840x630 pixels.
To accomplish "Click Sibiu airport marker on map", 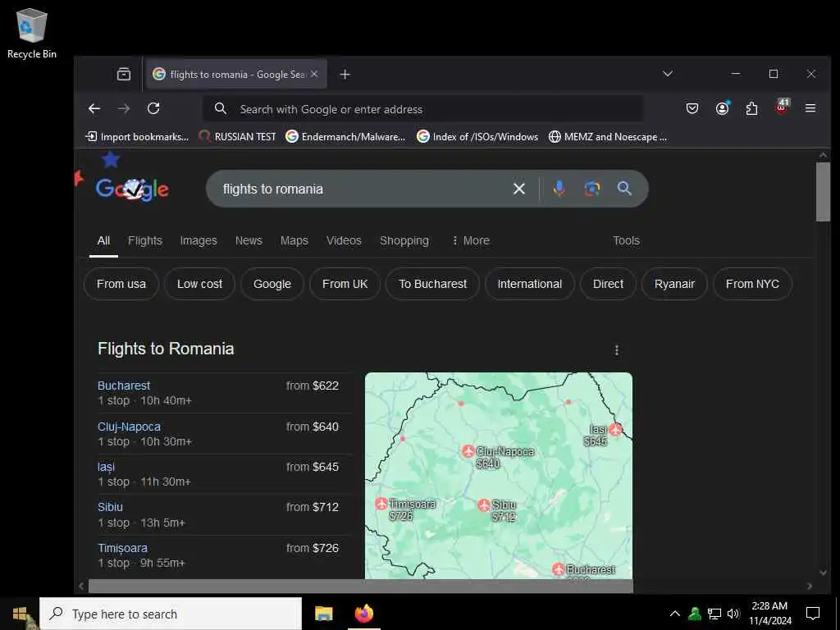I will [x=484, y=504].
